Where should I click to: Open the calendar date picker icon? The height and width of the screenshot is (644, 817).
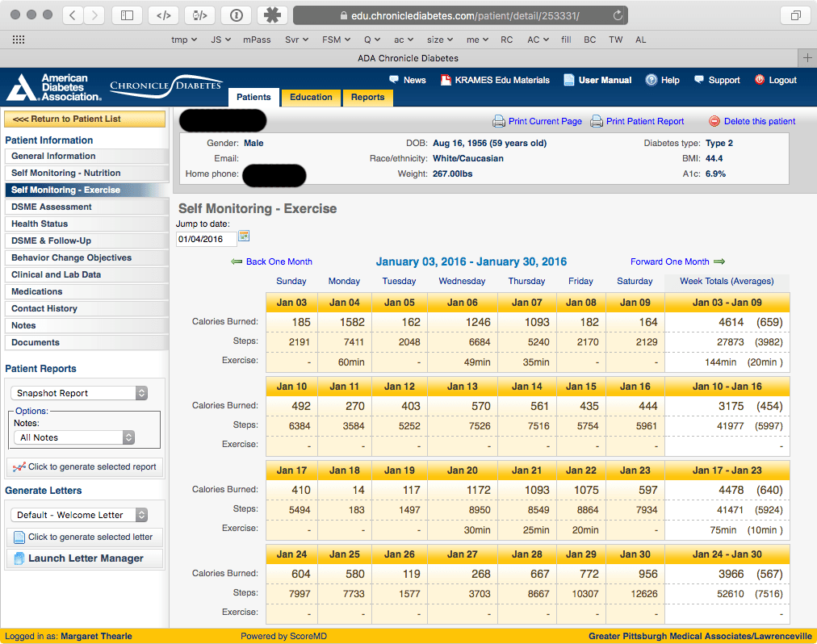tap(244, 236)
